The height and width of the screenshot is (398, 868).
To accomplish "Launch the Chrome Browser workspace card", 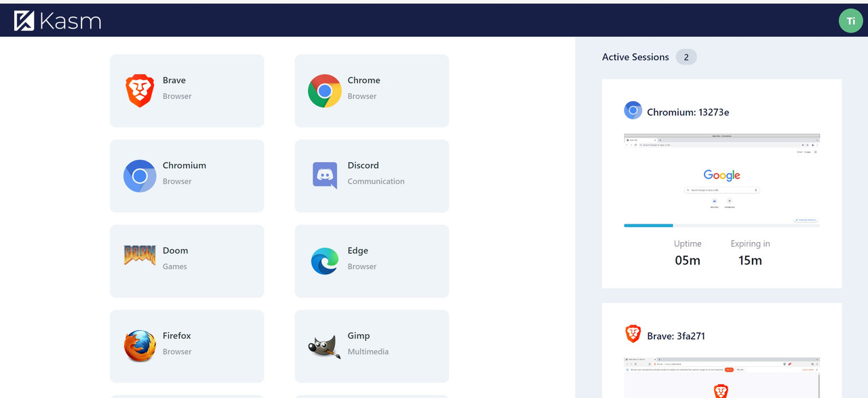I will click(x=372, y=91).
